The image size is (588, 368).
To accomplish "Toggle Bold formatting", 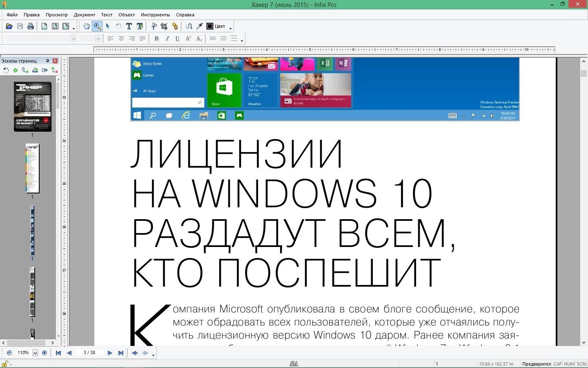I will coord(156,38).
